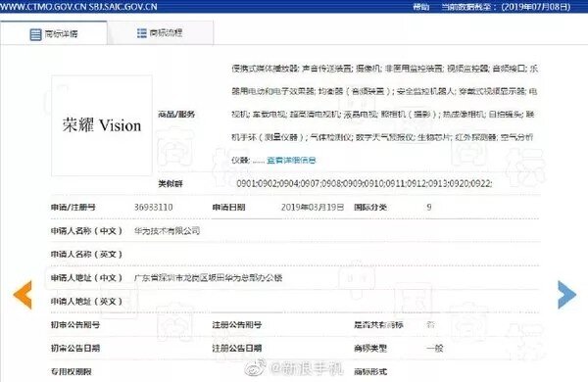This screenshot has height=382, width=588.
Task: Click the 初审公告期号 label
Action: pos(75,324)
